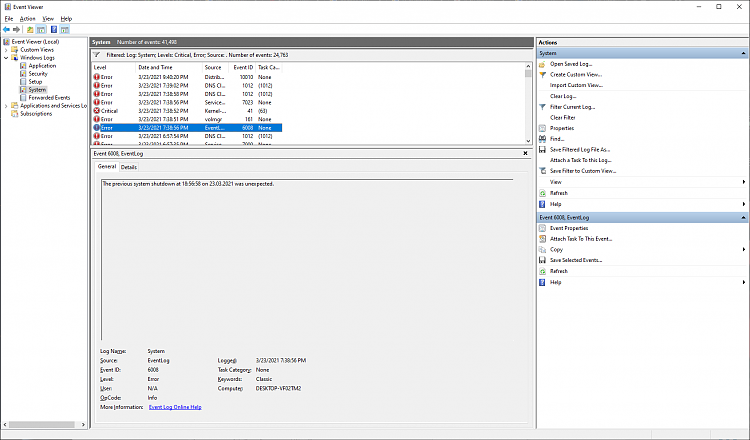Collapse the Windows Logs tree node
Viewport: 750px width, 440px height.
6,58
